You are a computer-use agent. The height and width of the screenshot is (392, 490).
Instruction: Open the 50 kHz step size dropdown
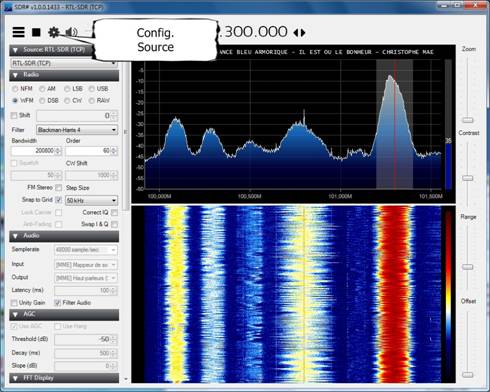(92, 200)
